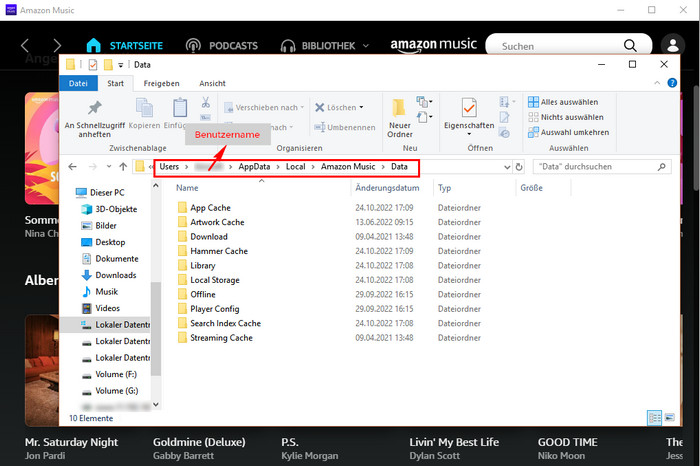Viewport: 700px width, 466px height.
Task: Open Goldmine (Deluxe) album in Amazon Music
Action: click(x=199, y=442)
